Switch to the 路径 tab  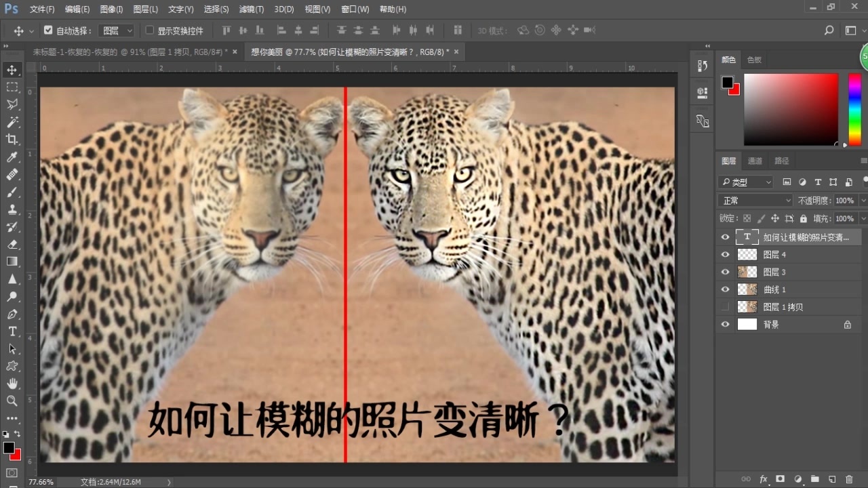(782, 161)
